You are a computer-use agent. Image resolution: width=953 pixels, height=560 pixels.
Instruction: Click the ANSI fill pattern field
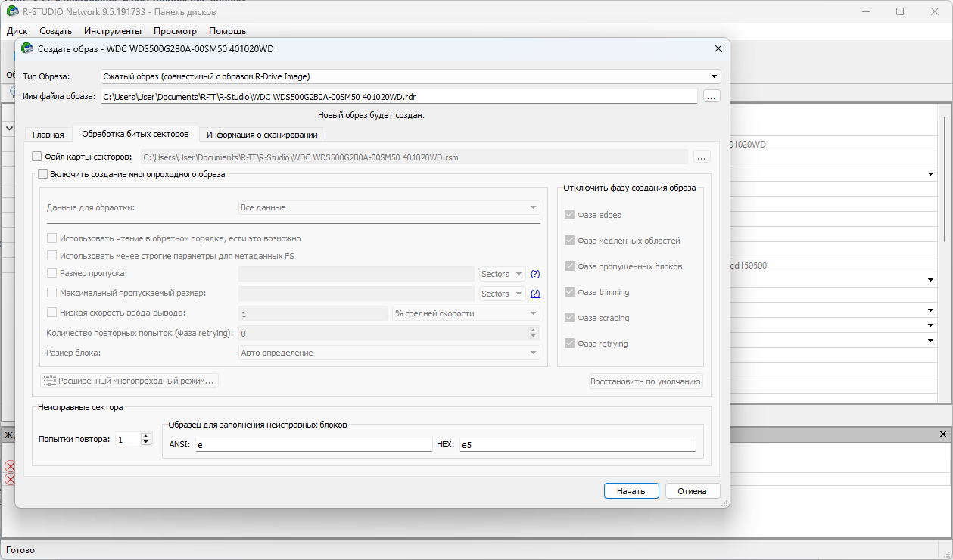[x=313, y=445]
